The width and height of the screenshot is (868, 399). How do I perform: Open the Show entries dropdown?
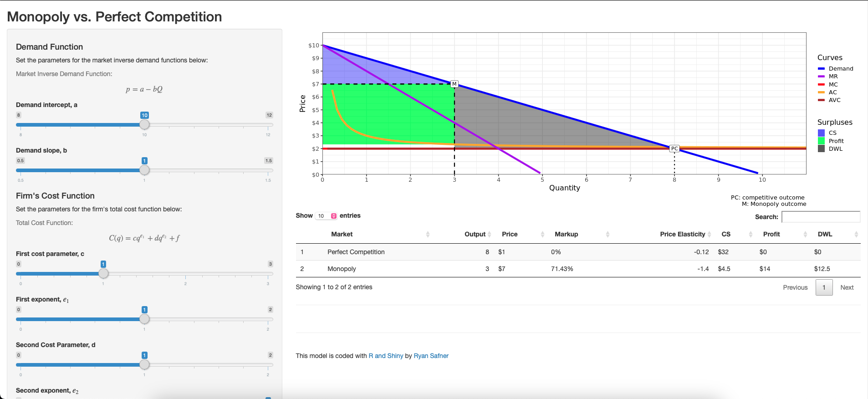pos(327,216)
